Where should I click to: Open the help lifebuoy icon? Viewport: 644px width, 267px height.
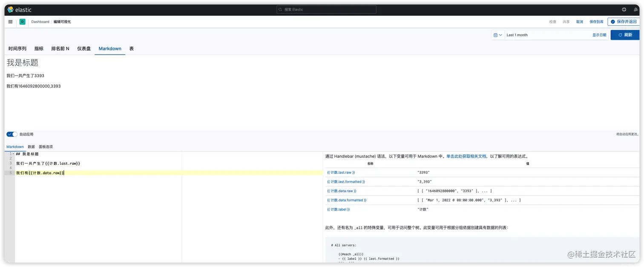[624, 9]
